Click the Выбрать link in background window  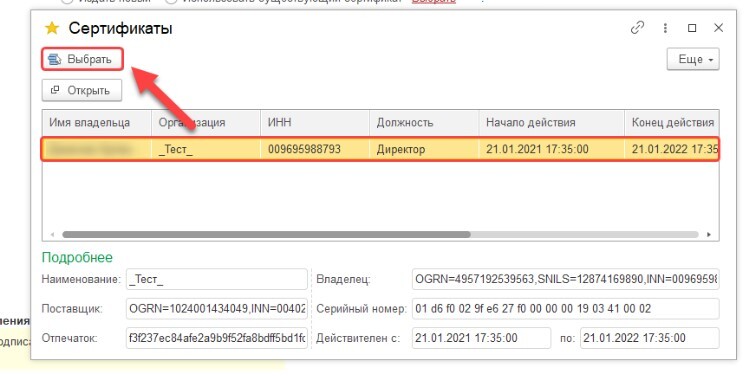click(x=433, y=2)
